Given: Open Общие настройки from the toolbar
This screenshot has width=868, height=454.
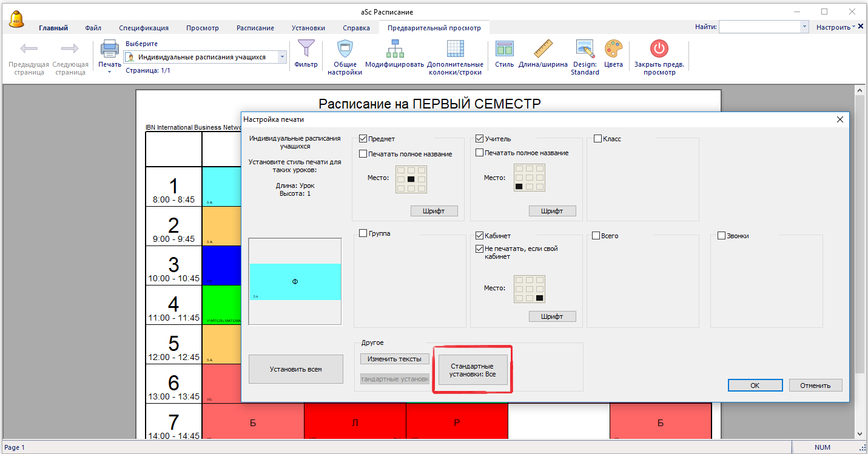Looking at the screenshot, I should click(345, 50).
